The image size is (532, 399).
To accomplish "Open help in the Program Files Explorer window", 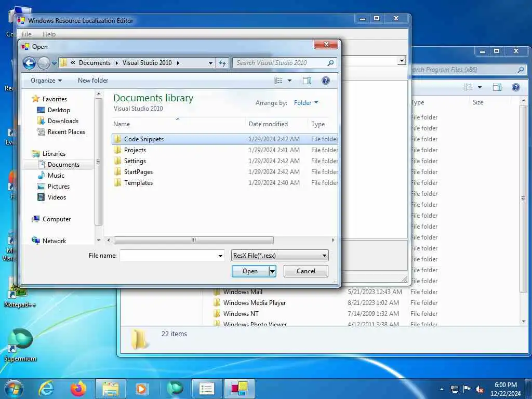I will point(516,87).
